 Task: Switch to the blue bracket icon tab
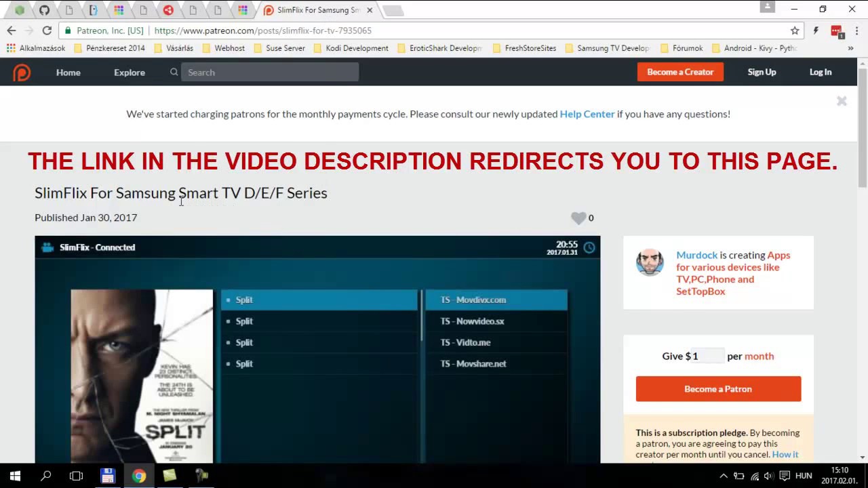pos(94,10)
